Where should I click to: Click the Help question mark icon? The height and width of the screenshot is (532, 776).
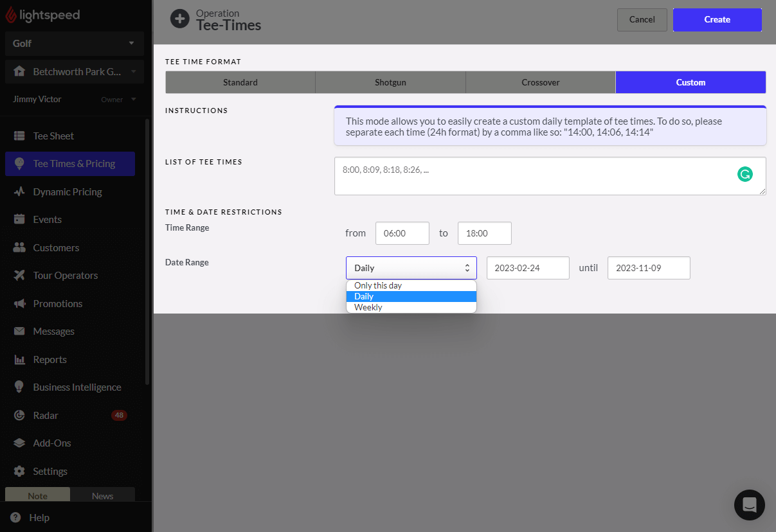tap(15, 517)
